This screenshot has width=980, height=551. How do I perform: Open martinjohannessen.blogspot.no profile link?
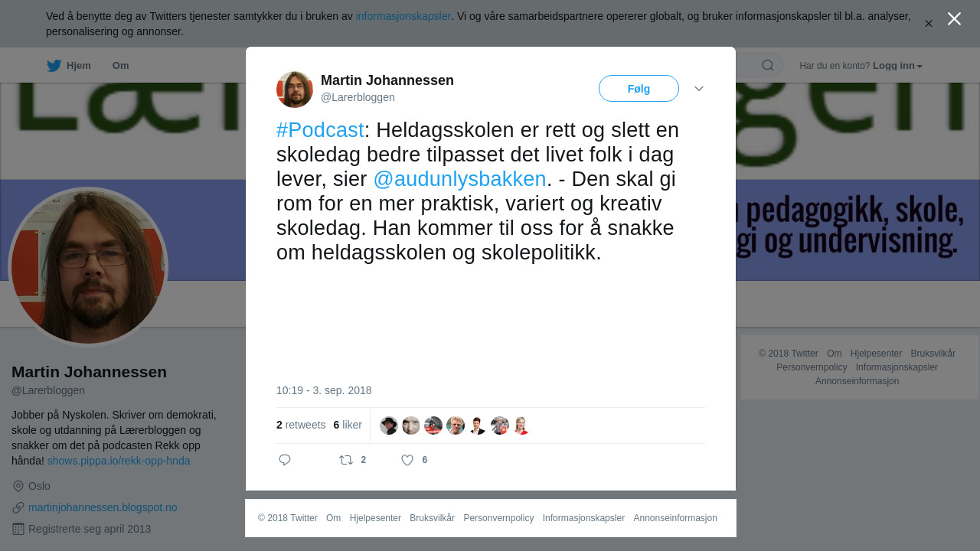click(103, 507)
